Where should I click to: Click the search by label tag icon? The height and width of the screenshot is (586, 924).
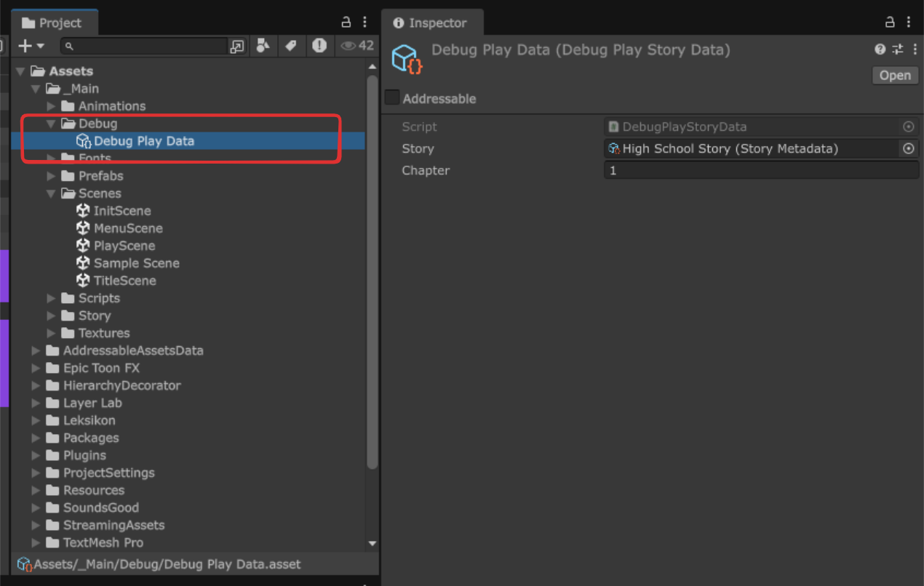[290, 45]
